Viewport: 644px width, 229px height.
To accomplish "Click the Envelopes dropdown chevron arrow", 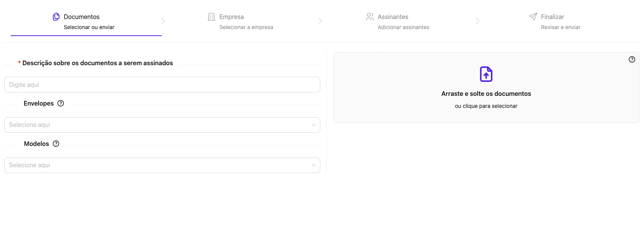I will (x=314, y=125).
